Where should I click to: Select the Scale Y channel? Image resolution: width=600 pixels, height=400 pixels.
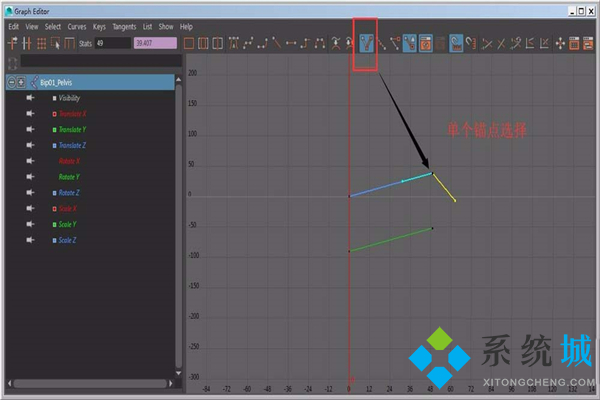67,224
